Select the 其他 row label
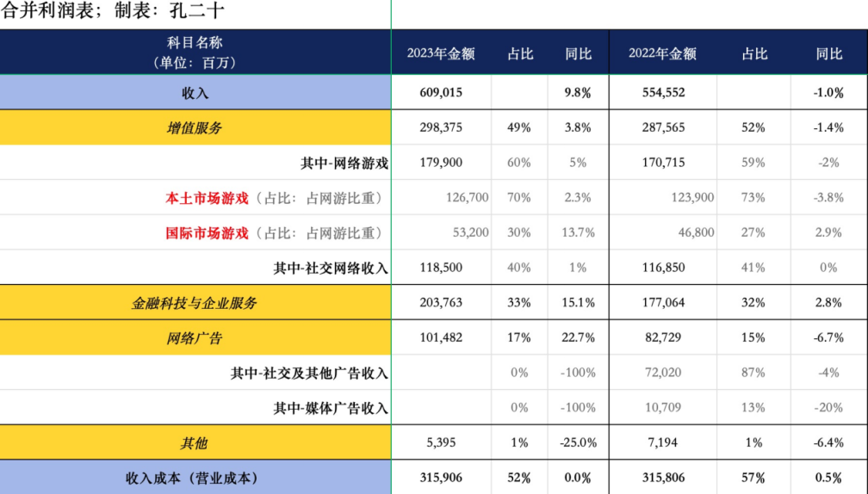Screen dimensions: 868x494 click(x=195, y=443)
